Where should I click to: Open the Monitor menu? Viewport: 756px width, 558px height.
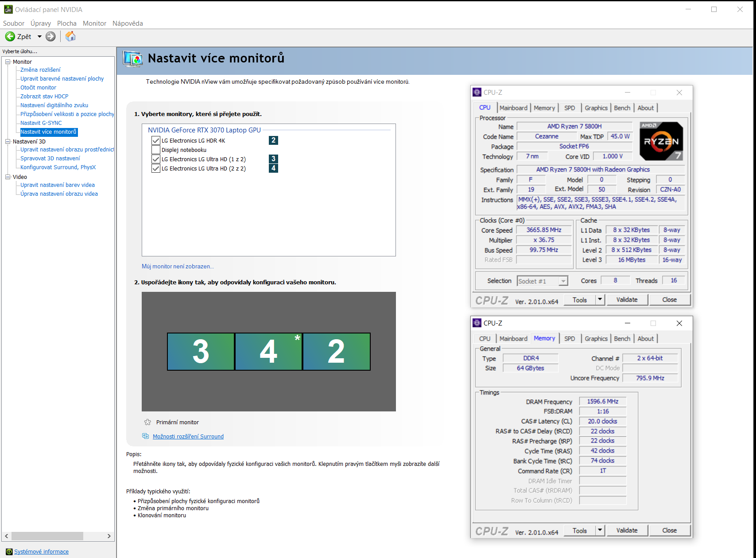(95, 23)
